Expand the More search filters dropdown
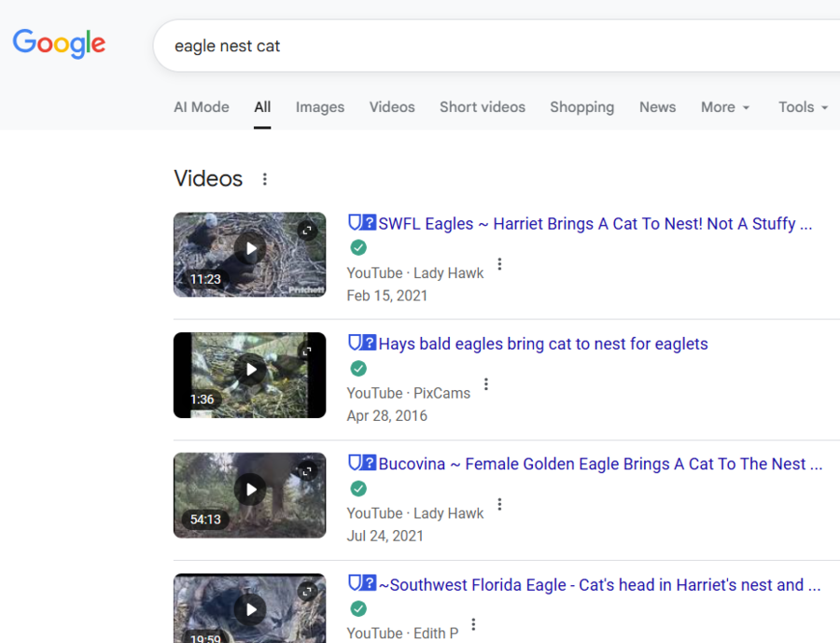The width and height of the screenshot is (840, 643). click(x=725, y=107)
